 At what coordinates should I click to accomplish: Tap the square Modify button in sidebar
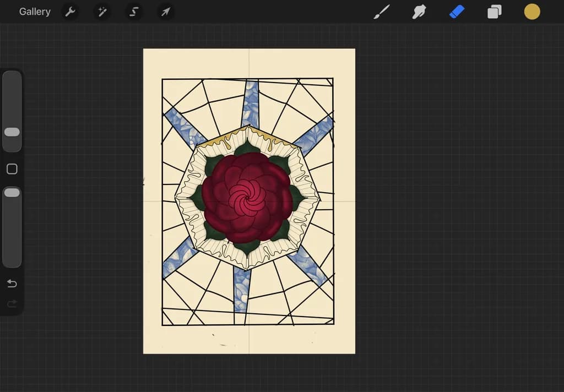[x=12, y=169]
